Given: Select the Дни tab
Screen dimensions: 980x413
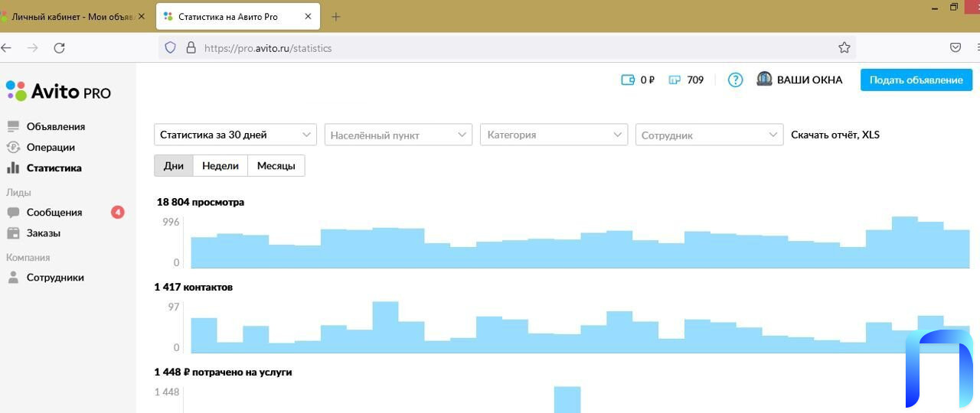Looking at the screenshot, I should (x=174, y=166).
